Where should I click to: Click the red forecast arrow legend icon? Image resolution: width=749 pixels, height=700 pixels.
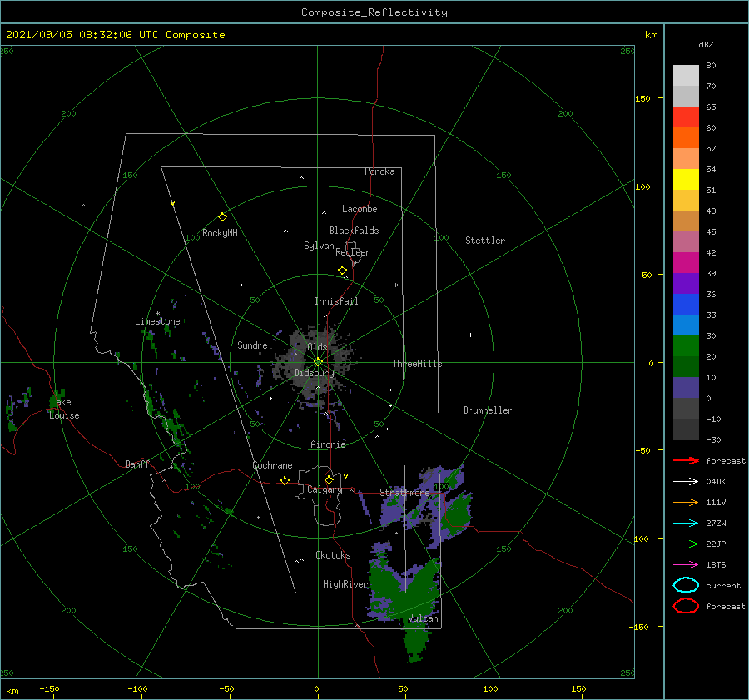click(x=686, y=460)
